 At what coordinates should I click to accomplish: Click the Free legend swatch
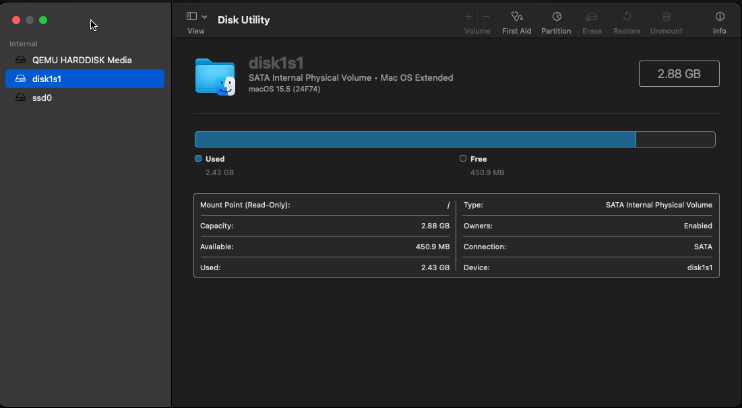(x=463, y=159)
